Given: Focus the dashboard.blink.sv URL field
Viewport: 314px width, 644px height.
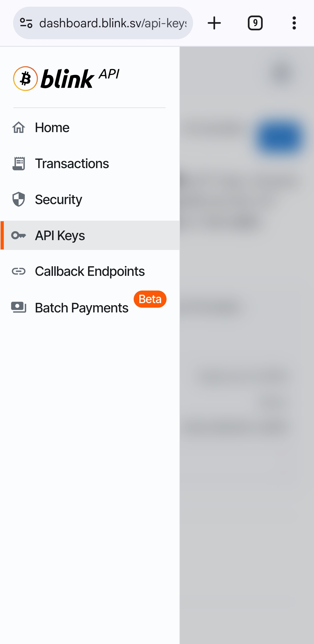Looking at the screenshot, I should pos(113,23).
